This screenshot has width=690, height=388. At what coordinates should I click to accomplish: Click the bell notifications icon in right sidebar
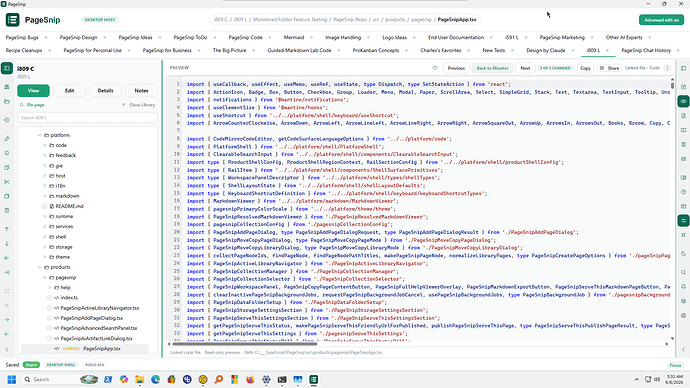click(x=683, y=286)
